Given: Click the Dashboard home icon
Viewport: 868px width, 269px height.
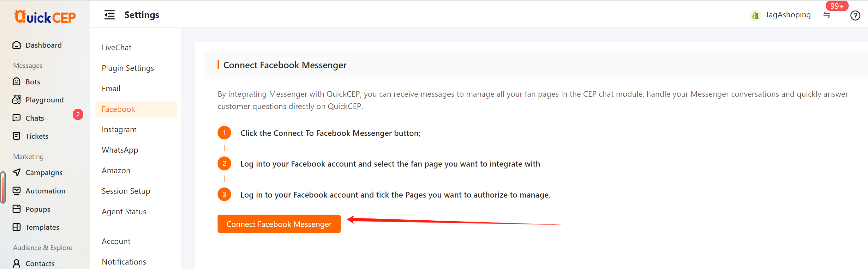Looking at the screenshot, I should [x=16, y=45].
